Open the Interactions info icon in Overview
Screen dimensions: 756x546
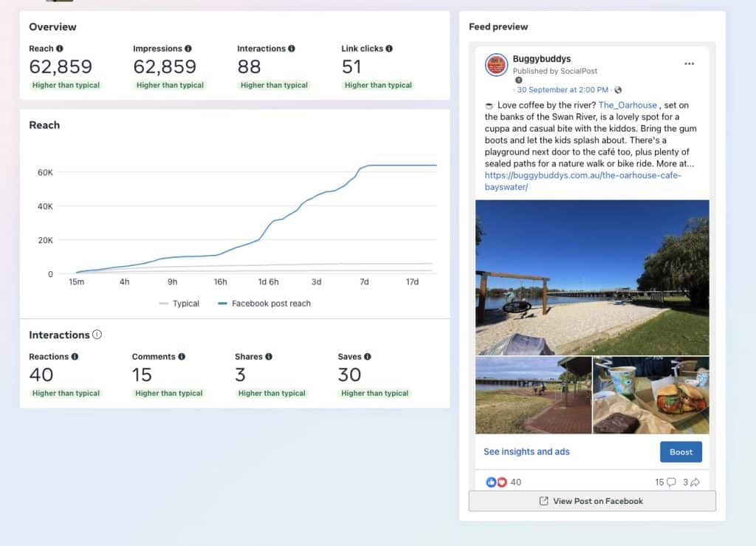click(292, 49)
